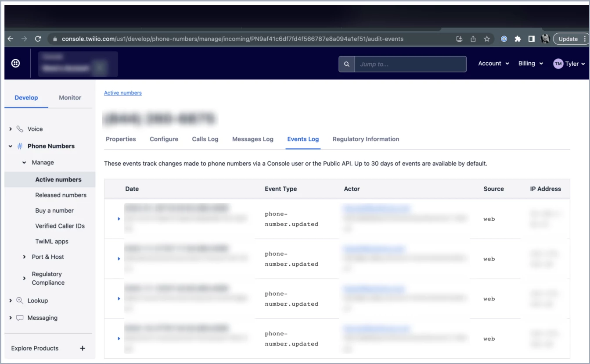Viewport: 590px width, 364px height.
Task: Expand the Messaging section chevron
Action: pos(11,318)
